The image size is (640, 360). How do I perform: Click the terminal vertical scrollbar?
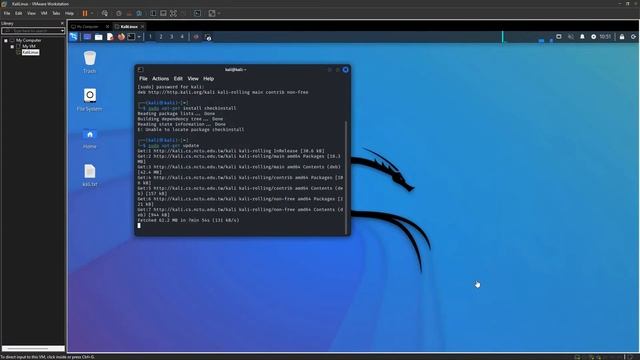pyautogui.click(x=347, y=177)
